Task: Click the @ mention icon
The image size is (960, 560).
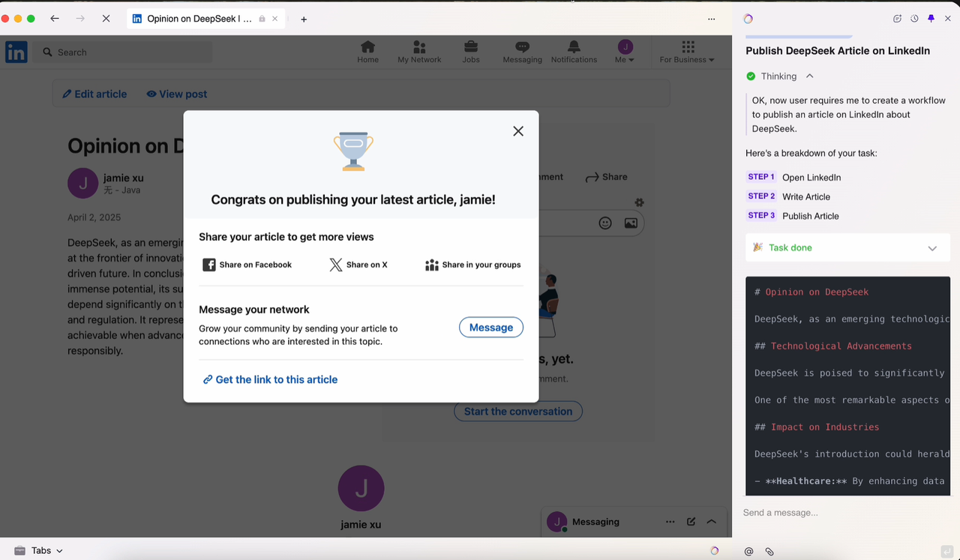Action: click(x=748, y=552)
